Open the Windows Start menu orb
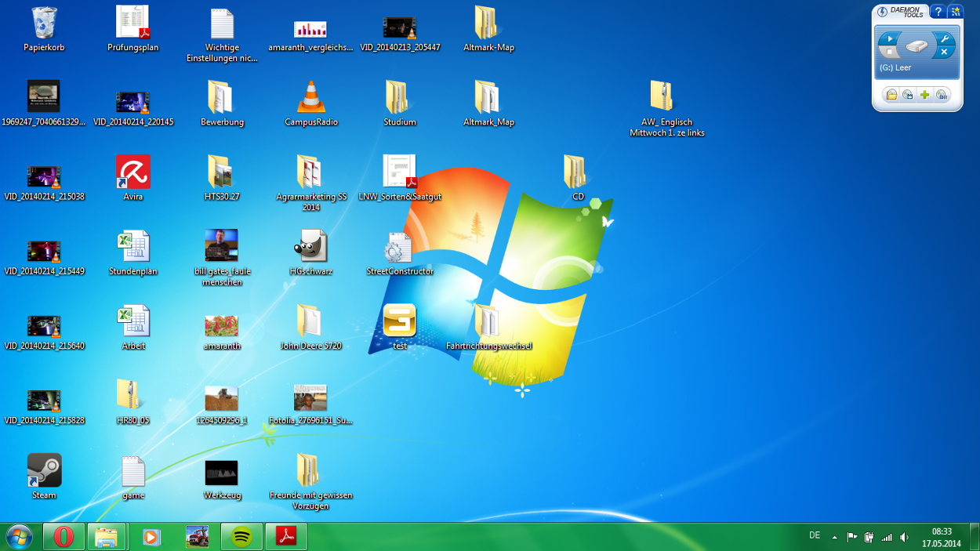 [x=19, y=537]
